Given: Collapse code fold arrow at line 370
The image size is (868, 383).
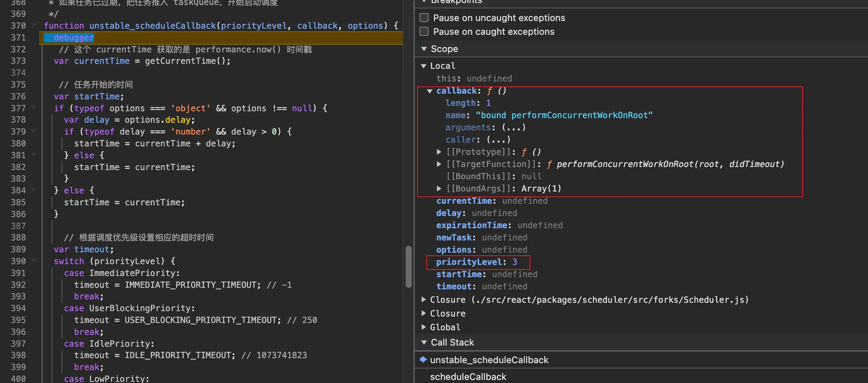Looking at the screenshot, I should pyautogui.click(x=34, y=26).
